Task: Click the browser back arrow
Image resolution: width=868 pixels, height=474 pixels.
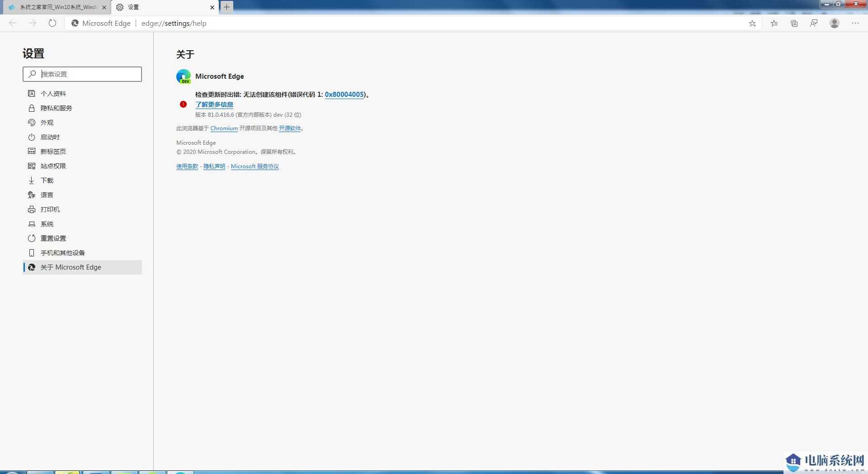Action: [x=13, y=23]
